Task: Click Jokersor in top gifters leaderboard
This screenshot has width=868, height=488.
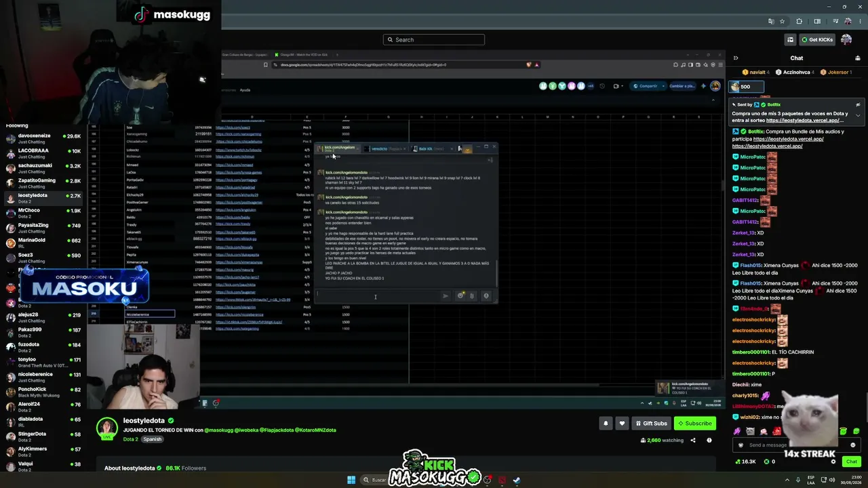Action: coord(835,72)
